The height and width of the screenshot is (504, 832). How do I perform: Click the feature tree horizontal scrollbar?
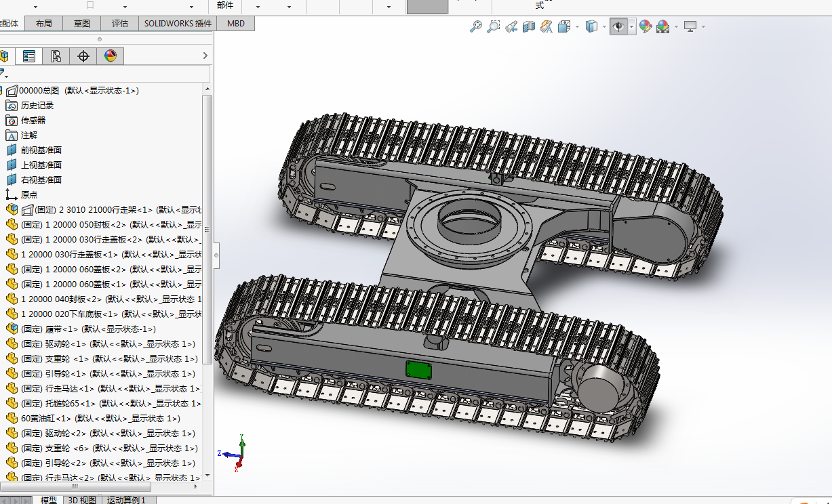[x=75, y=487]
